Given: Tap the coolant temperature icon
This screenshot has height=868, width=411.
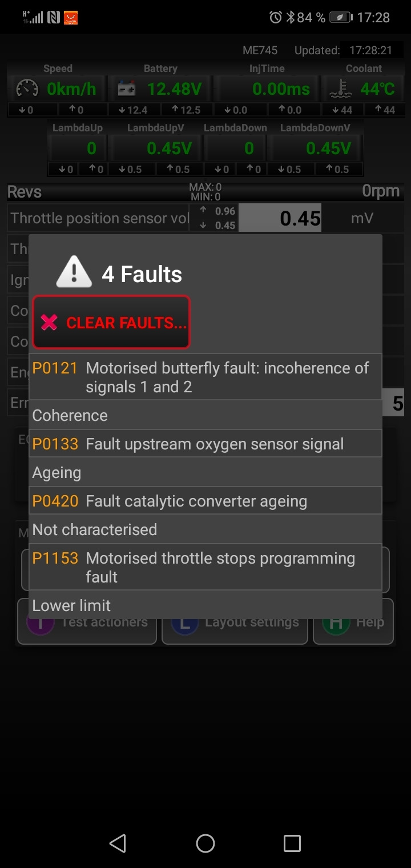Looking at the screenshot, I should [342, 89].
